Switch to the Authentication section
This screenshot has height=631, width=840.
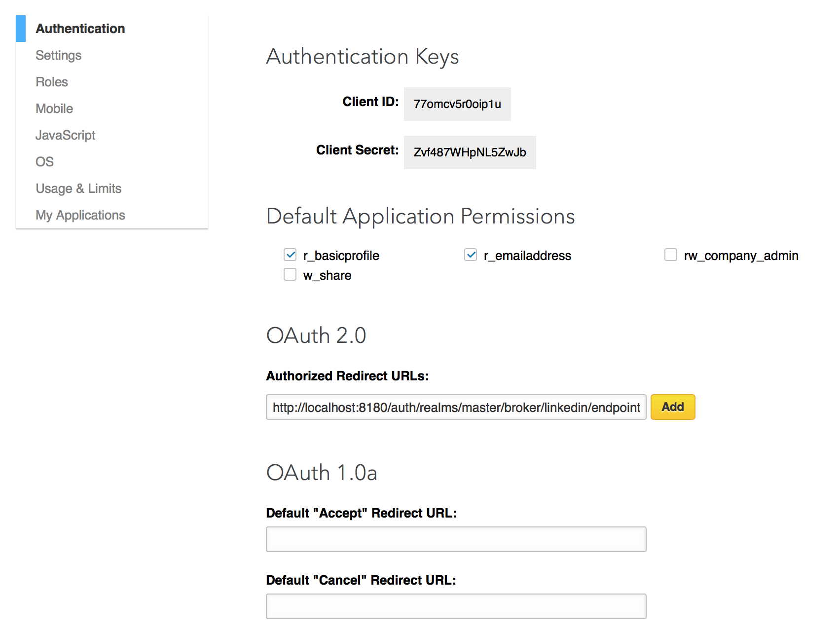[x=80, y=29]
